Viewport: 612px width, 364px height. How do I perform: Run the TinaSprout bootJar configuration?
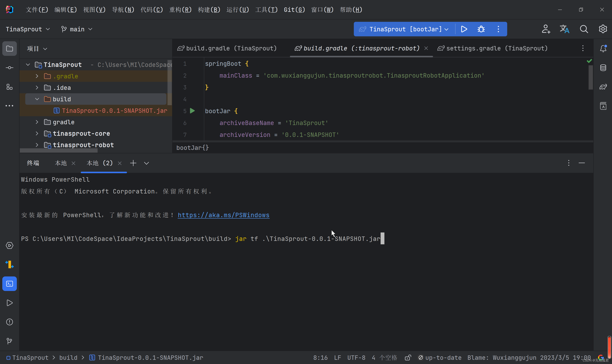click(464, 29)
